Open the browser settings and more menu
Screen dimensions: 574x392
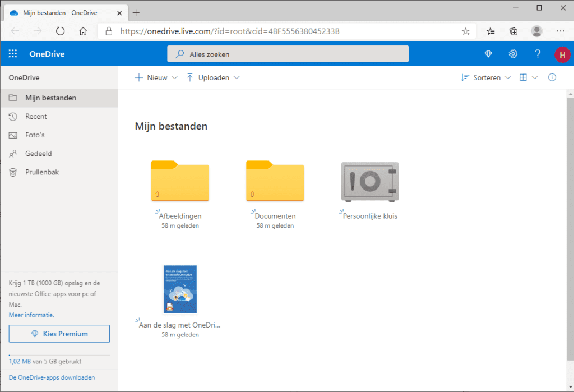coord(561,31)
